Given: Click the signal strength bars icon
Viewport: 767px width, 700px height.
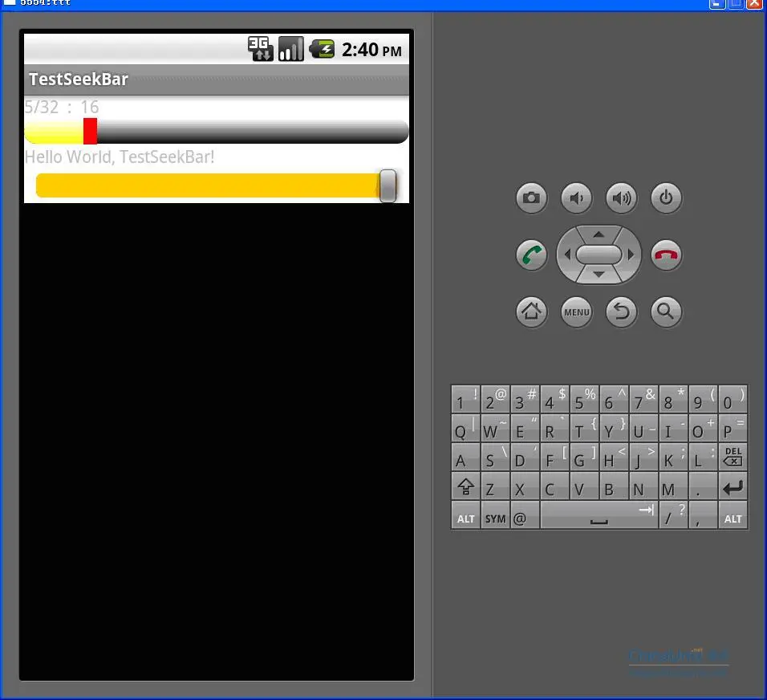Looking at the screenshot, I should [x=291, y=48].
